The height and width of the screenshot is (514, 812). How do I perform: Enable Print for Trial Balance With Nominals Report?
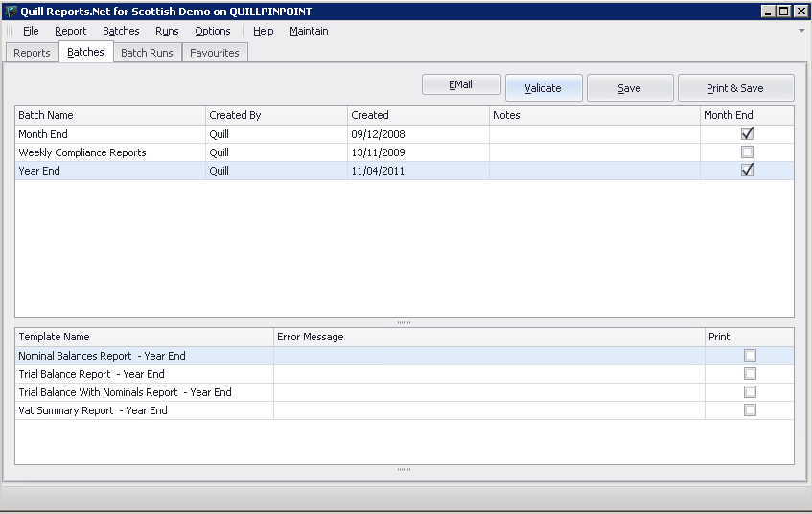(750, 391)
